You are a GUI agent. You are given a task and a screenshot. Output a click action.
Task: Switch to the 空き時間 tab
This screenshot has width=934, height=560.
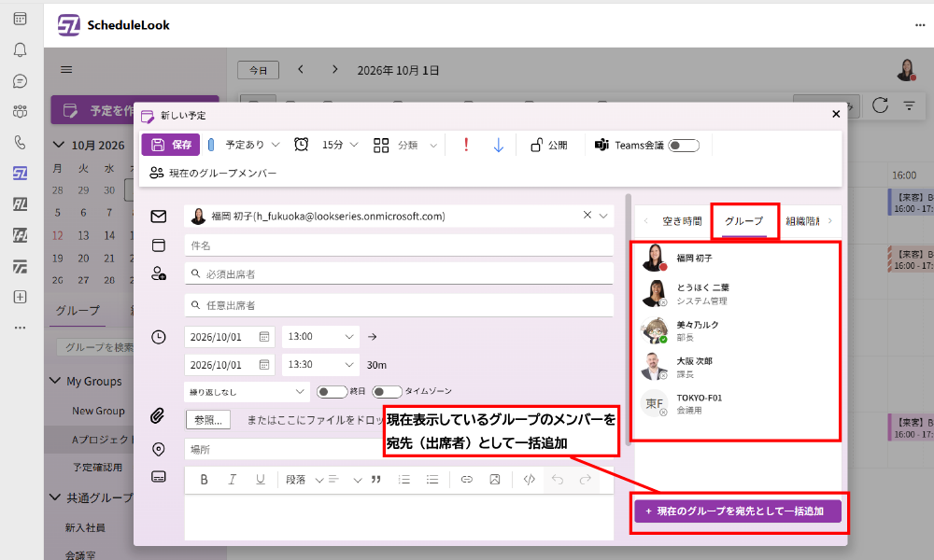click(682, 221)
